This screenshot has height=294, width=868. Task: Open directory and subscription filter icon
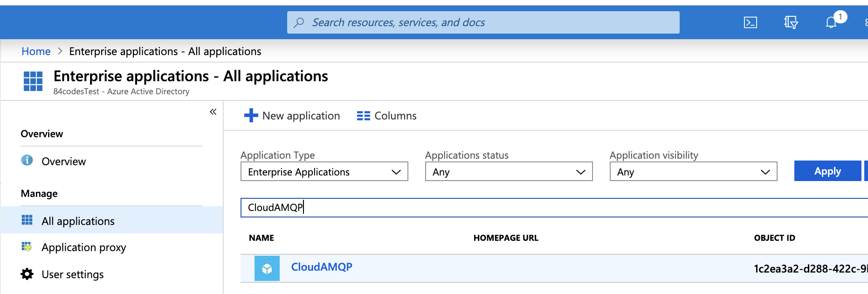point(791,22)
